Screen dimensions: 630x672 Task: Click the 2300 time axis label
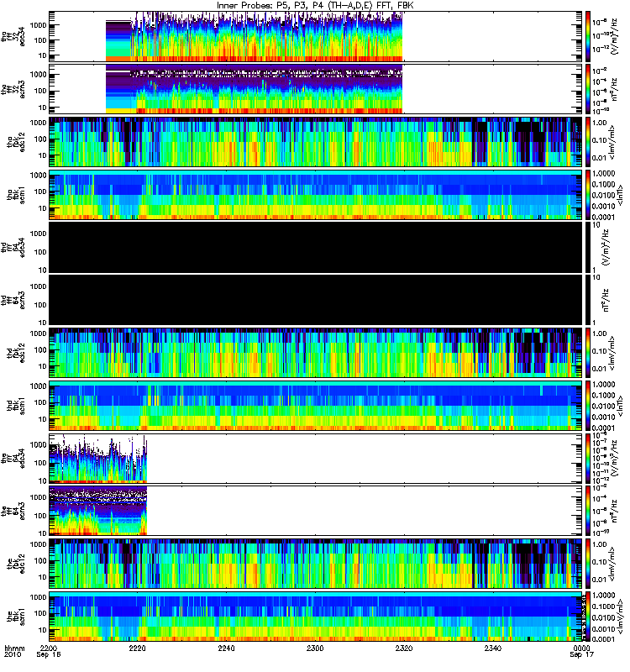point(315,648)
